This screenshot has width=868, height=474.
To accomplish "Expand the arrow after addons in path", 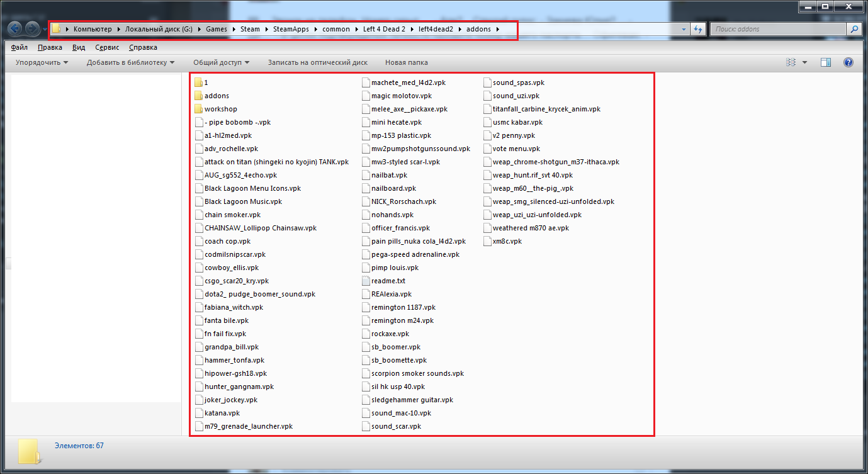I will 499,29.
